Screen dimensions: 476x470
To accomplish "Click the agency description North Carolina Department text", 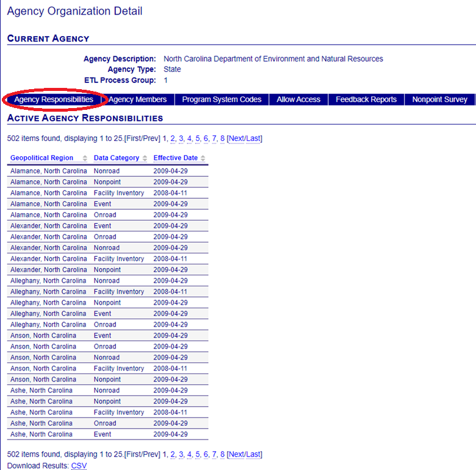I will 273,59.
